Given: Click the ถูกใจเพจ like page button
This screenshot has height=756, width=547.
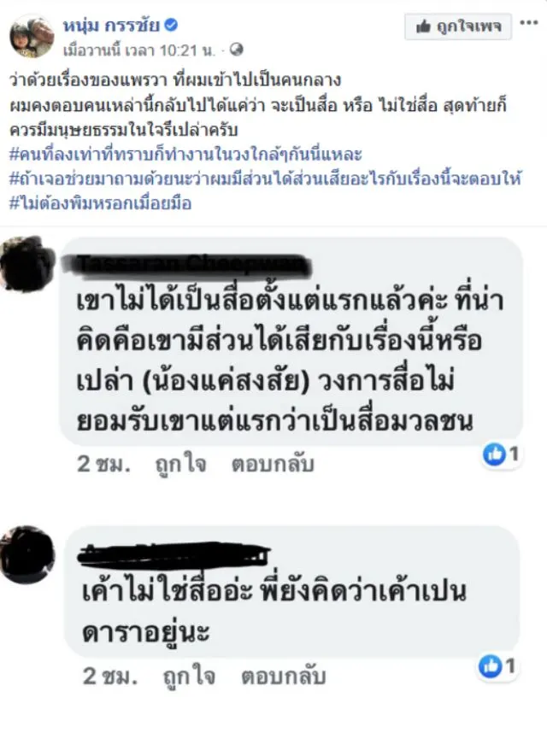Looking at the screenshot, I should pyautogui.click(x=458, y=26).
